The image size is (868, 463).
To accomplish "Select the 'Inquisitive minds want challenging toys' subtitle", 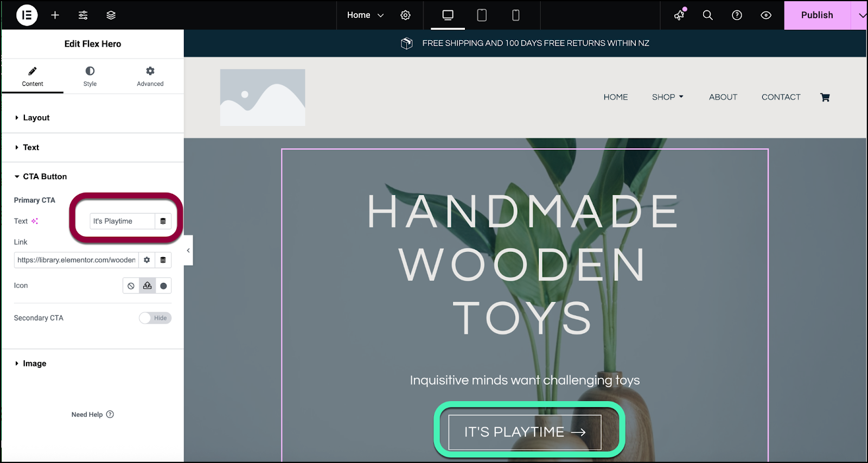I will [525, 380].
